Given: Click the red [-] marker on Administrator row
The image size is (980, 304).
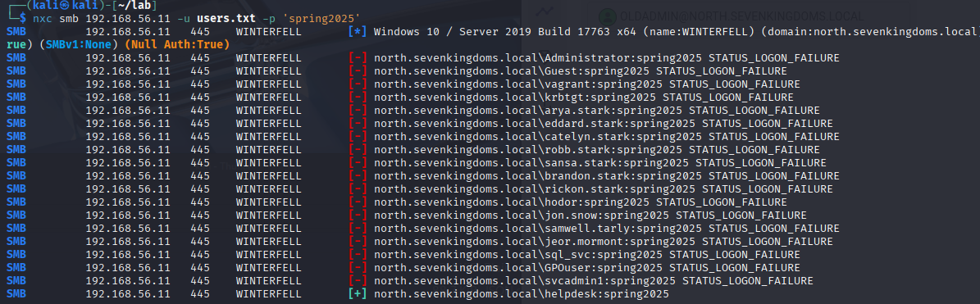Looking at the screenshot, I should coord(358,58).
